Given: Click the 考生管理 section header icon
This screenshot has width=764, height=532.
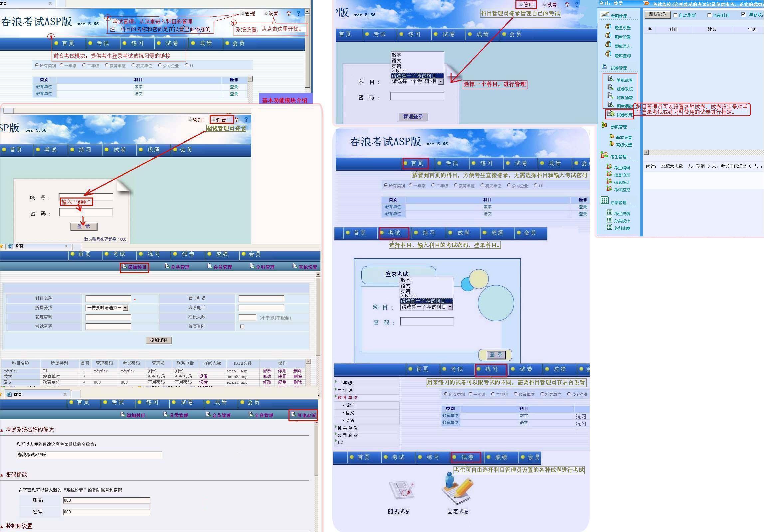Looking at the screenshot, I should 604,155.
